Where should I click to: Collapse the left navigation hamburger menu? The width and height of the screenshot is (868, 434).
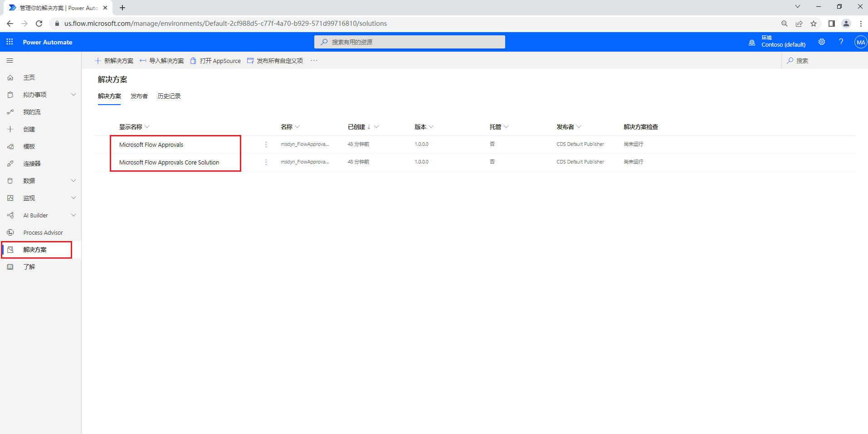pyautogui.click(x=10, y=60)
